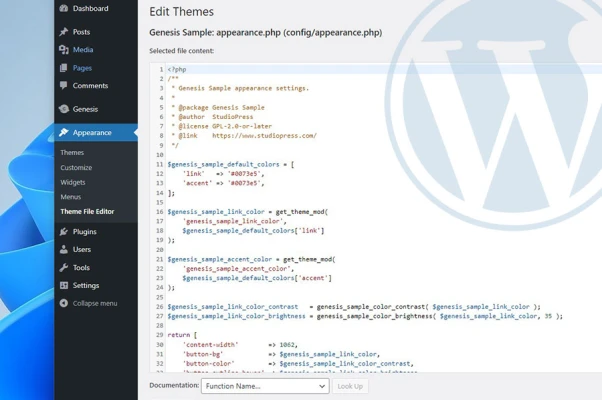Click '$genesis_sample_link_color_contrast' on line 26
The image size is (602, 400).
233,307
